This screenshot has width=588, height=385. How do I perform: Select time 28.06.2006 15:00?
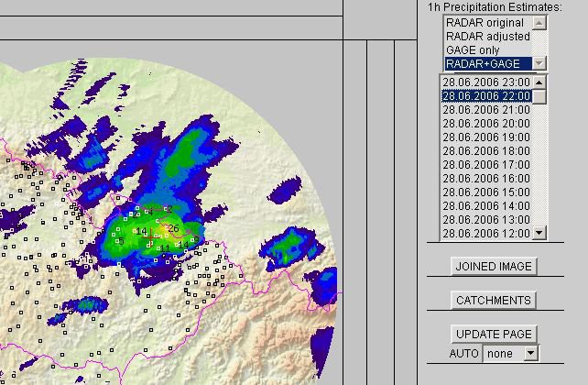click(485, 192)
